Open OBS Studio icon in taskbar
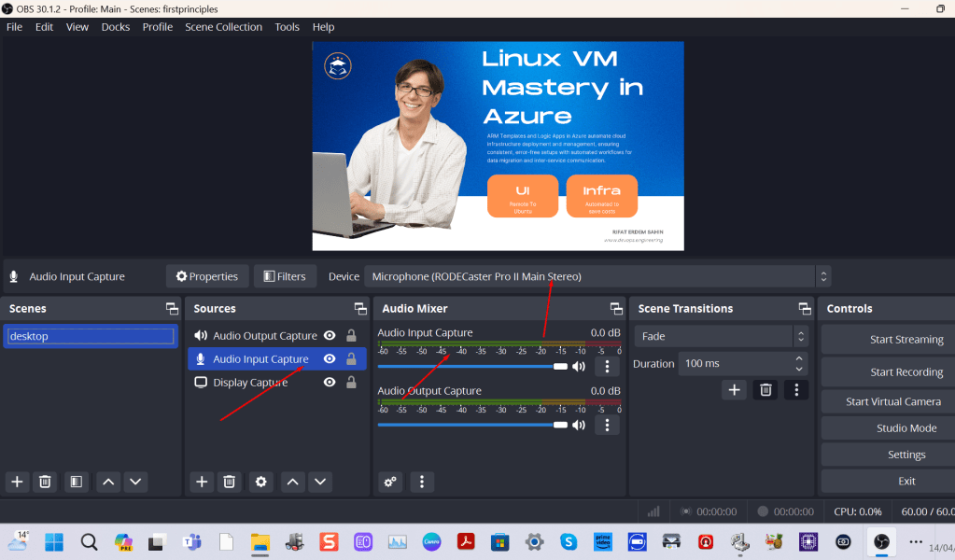Viewport: 955px width, 560px height. 881,541
